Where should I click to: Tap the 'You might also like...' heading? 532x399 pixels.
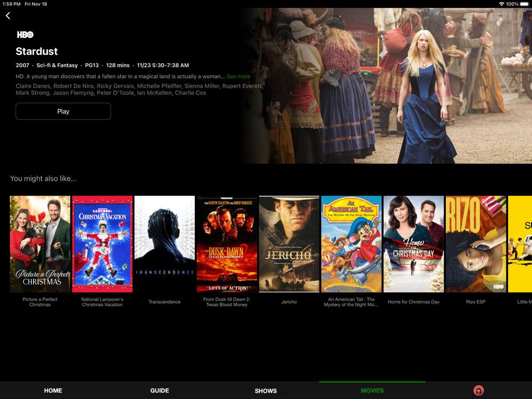[44, 178]
